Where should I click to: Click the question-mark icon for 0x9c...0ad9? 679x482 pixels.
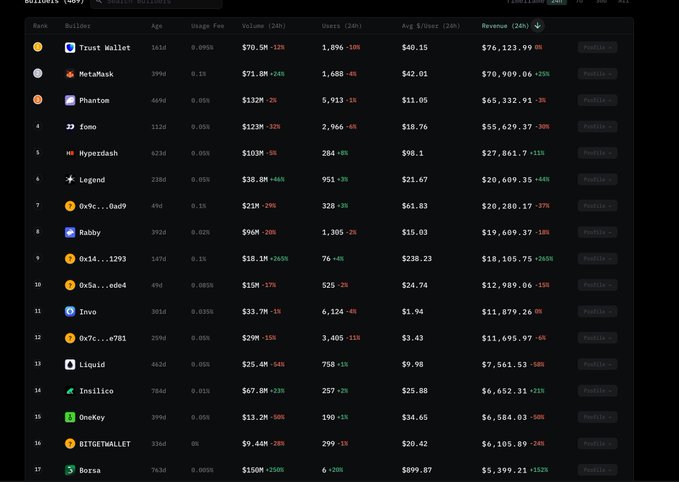click(70, 206)
